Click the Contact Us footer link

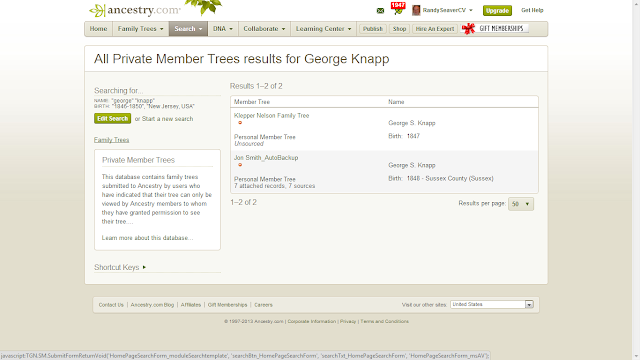point(111,305)
